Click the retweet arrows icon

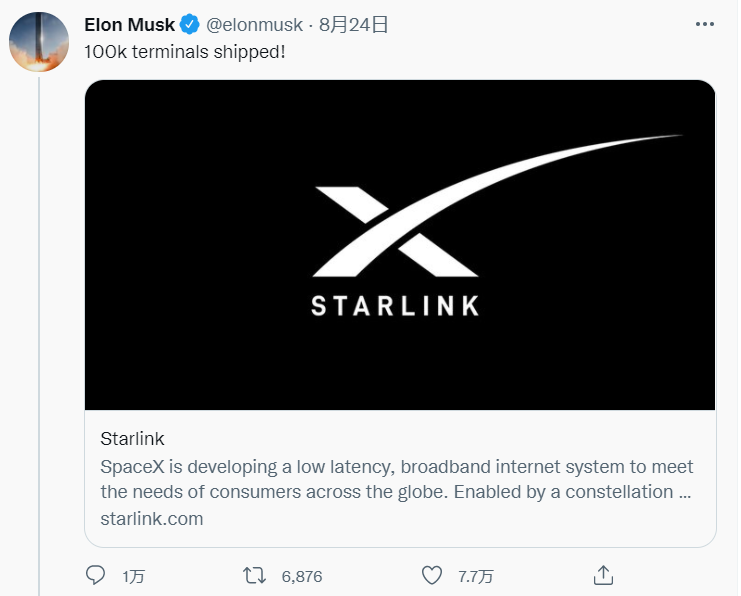click(256, 576)
